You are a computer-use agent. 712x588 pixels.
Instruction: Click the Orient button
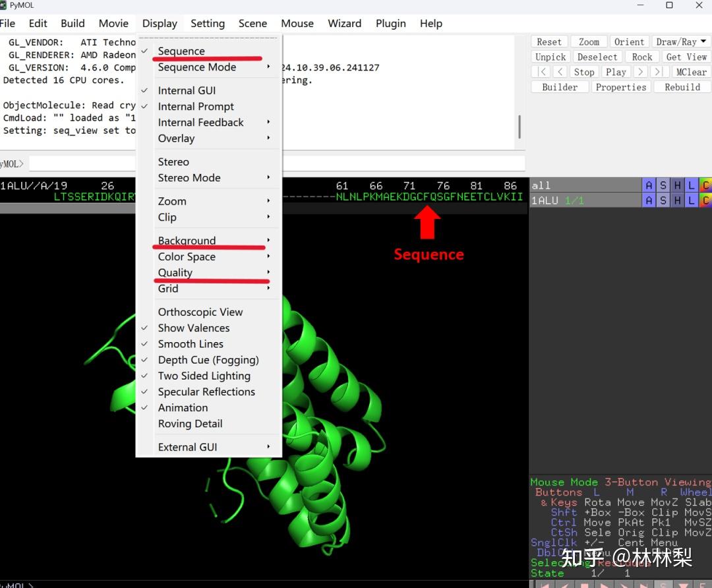click(x=629, y=42)
